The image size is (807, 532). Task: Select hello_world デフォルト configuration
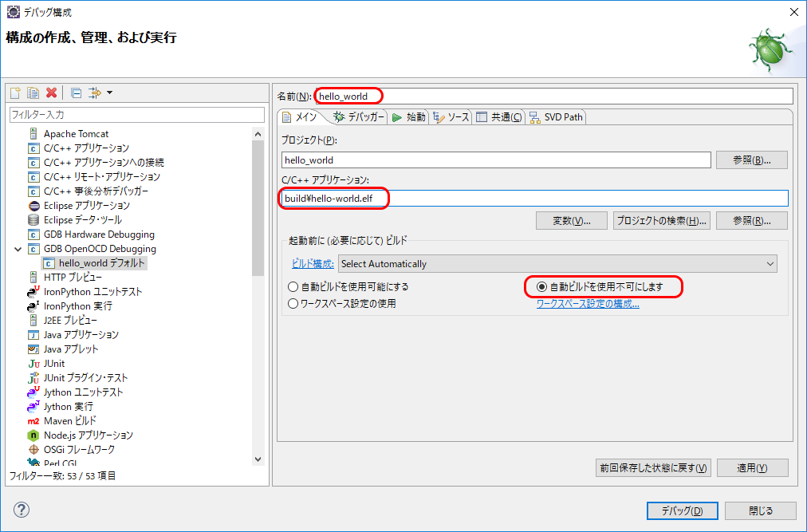[95, 263]
